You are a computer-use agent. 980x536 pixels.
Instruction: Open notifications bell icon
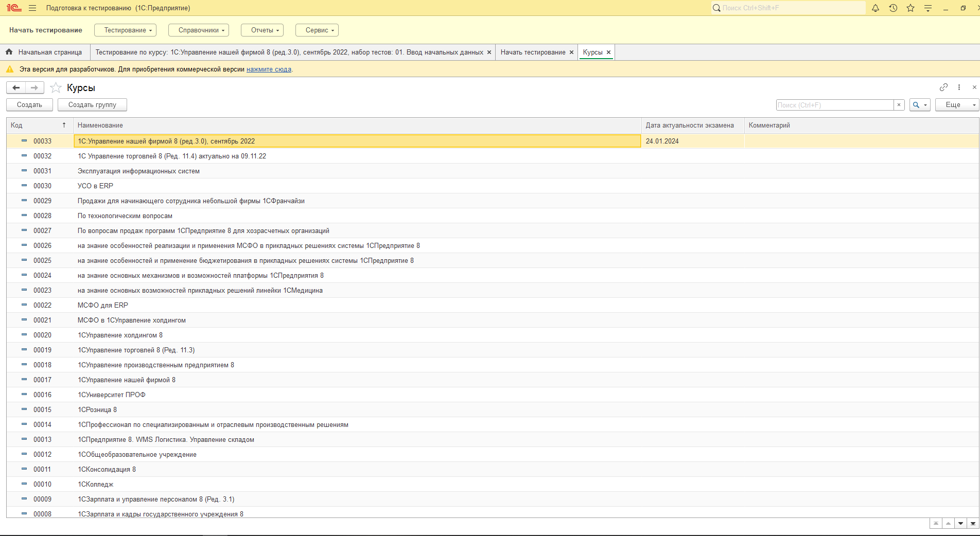point(876,8)
